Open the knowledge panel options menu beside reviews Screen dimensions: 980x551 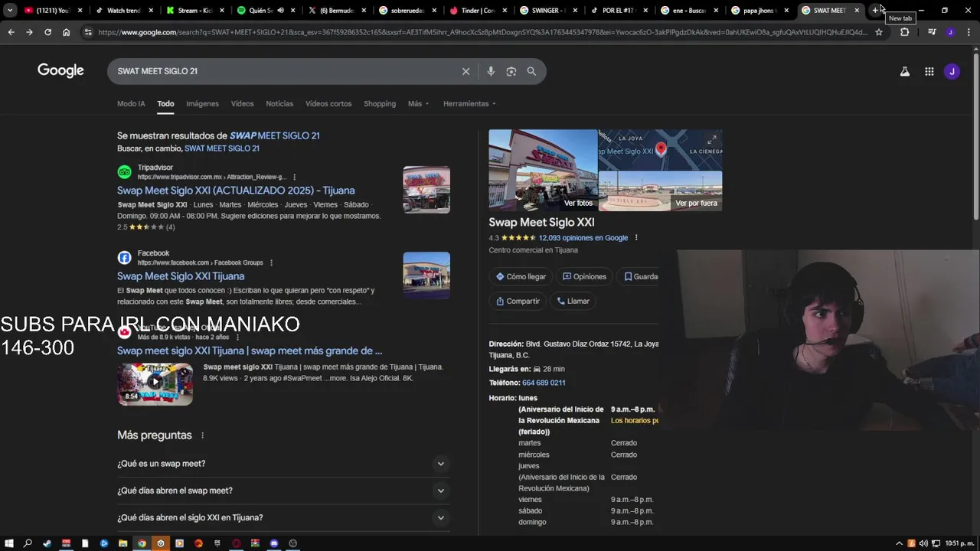[x=635, y=237]
